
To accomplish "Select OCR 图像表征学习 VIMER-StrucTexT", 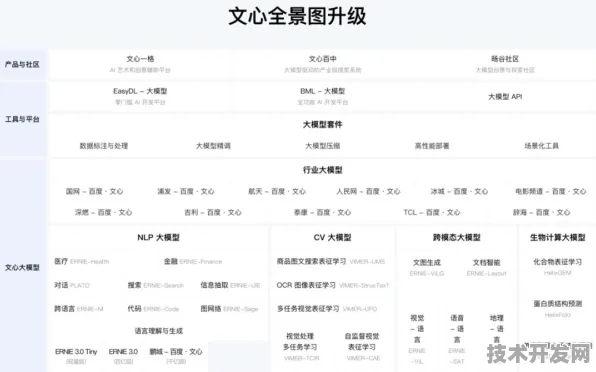I will pos(333,285).
